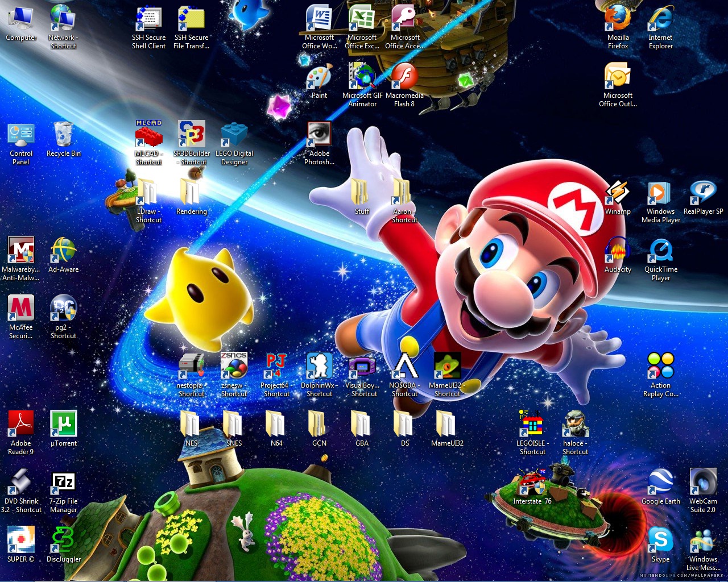Select the SNES folder

(234, 425)
